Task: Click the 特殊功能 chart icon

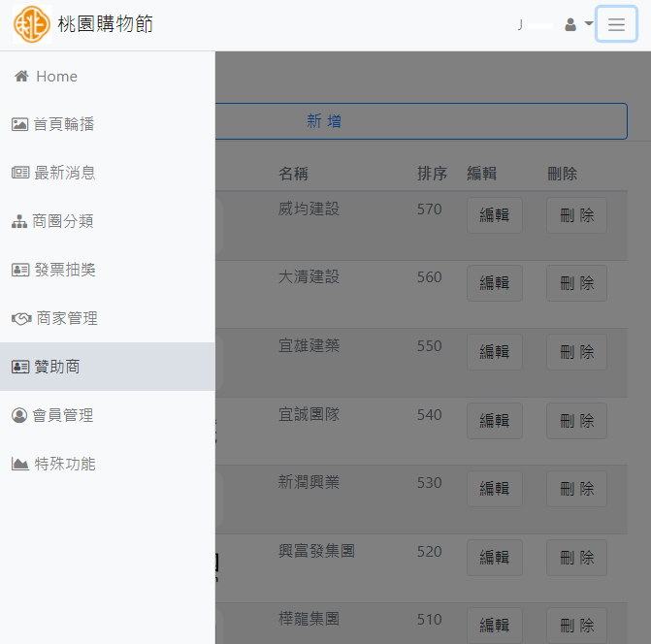Action: click(20, 464)
